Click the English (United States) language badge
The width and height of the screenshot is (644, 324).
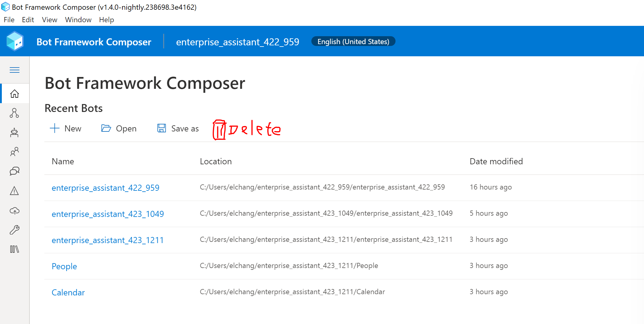[x=353, y=41]
